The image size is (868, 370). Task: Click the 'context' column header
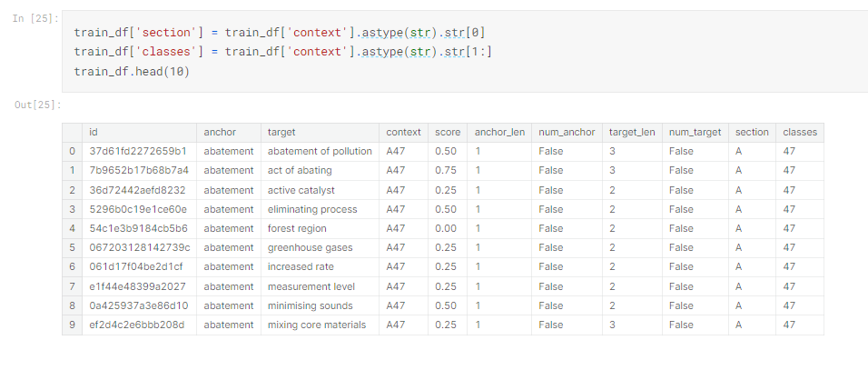(x=403, y=132)
